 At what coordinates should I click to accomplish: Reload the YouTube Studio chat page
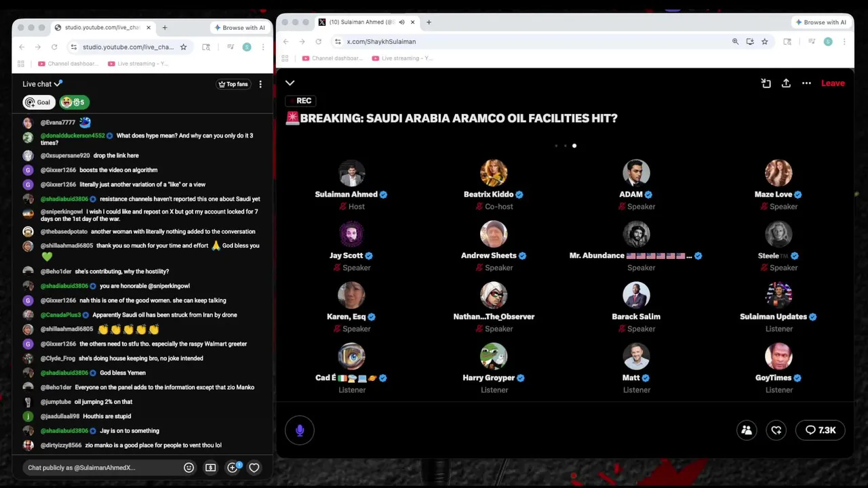[54, 47]
